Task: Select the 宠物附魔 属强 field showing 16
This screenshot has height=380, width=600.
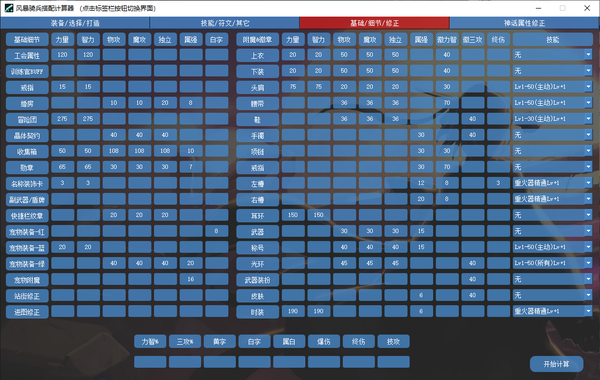Action: click(x=191, y=279)
